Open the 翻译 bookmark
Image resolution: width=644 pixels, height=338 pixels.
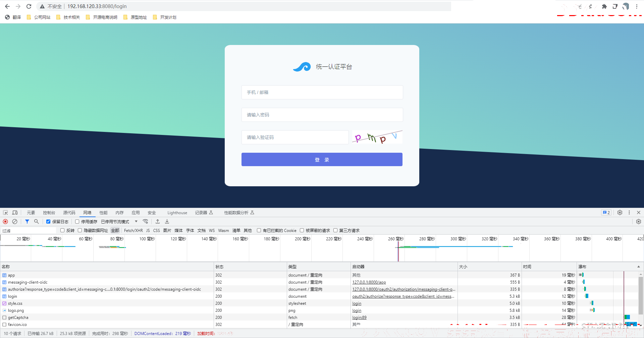click(x=13, y=17)
